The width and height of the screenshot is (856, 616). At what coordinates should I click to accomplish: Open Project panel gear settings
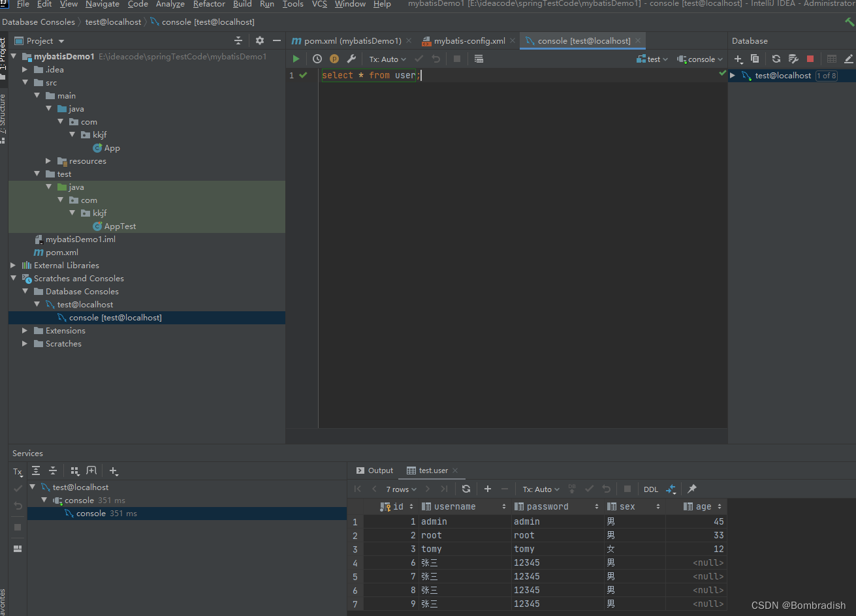[x=260, y=40]
